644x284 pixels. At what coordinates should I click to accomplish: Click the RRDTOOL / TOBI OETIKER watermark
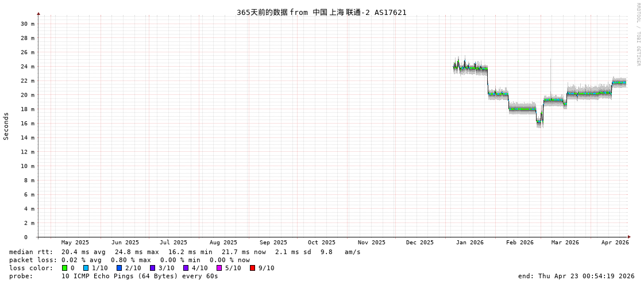click(x=638, y=34)
